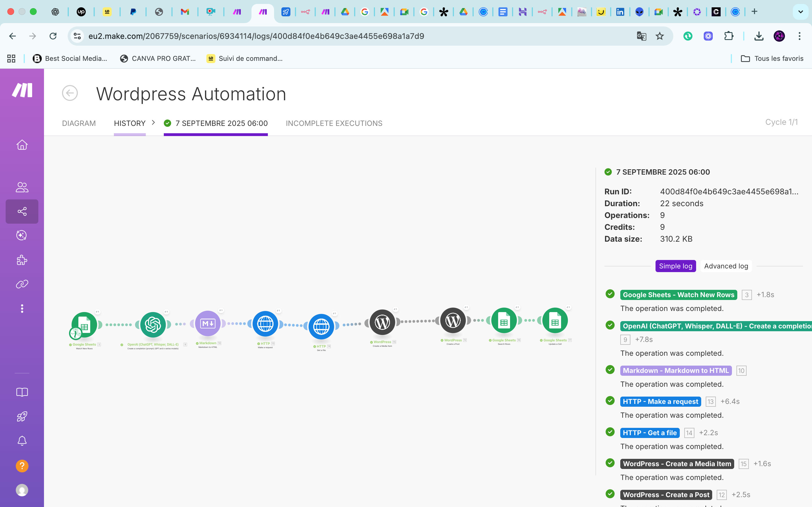812x507 pixels.
Task: Click the OpenAI ChatGPT module node
Action: coord(153,324)
